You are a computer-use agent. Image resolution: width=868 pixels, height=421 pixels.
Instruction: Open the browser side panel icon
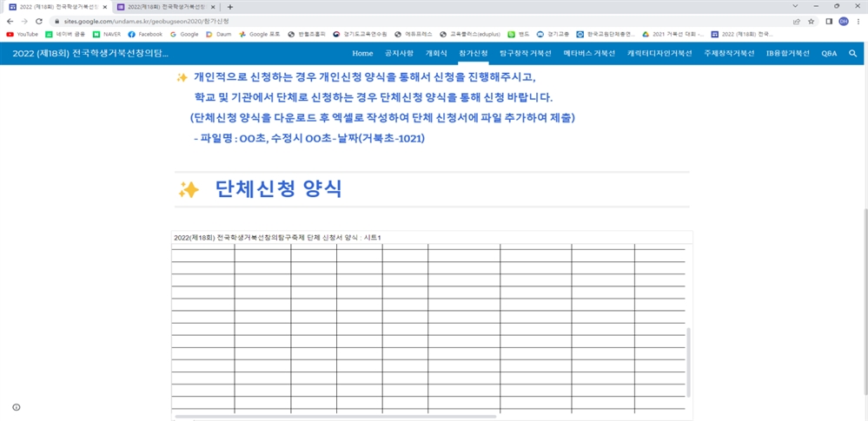tap(829, 21)
